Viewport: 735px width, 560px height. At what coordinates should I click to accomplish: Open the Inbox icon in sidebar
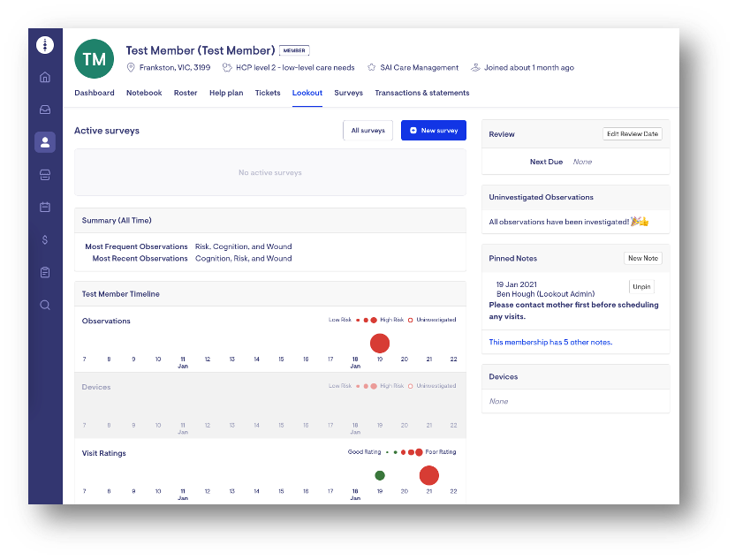point(45,110)
